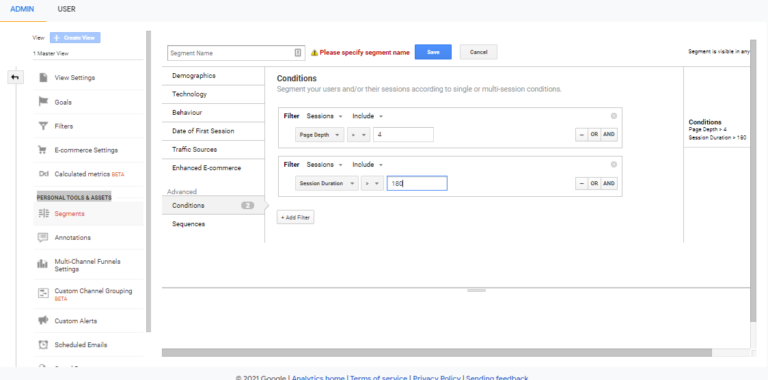The height and width of the screenshot is (380, 768).
Task: Open View Settings document icon
Action: click(43, 77)
